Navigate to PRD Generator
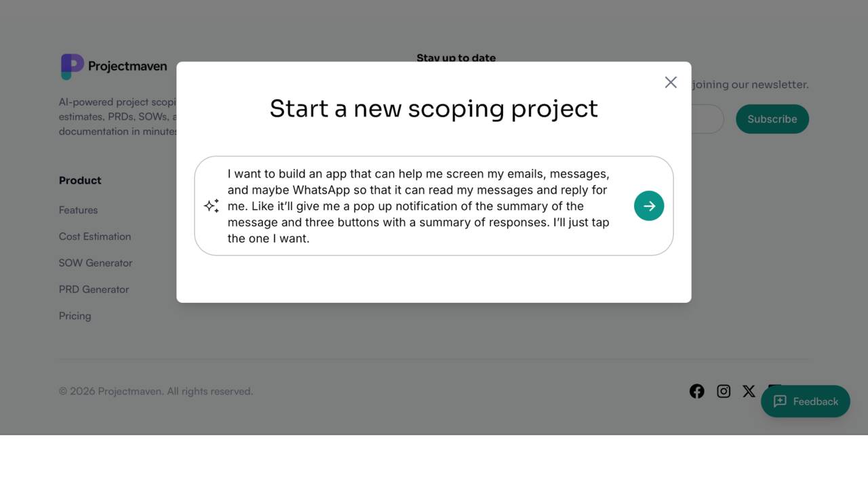Screen dimensions: 868x488 point(94,289)
